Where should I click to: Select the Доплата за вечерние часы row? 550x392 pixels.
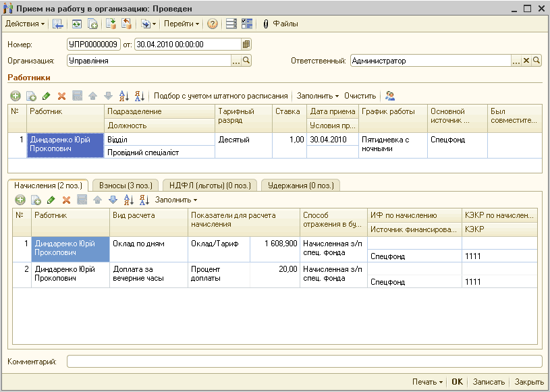(275, 275)
